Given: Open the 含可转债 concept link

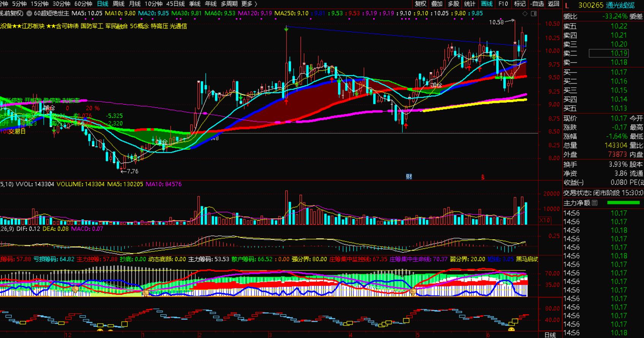Looking at the screenshot, I should click(68, 26).
